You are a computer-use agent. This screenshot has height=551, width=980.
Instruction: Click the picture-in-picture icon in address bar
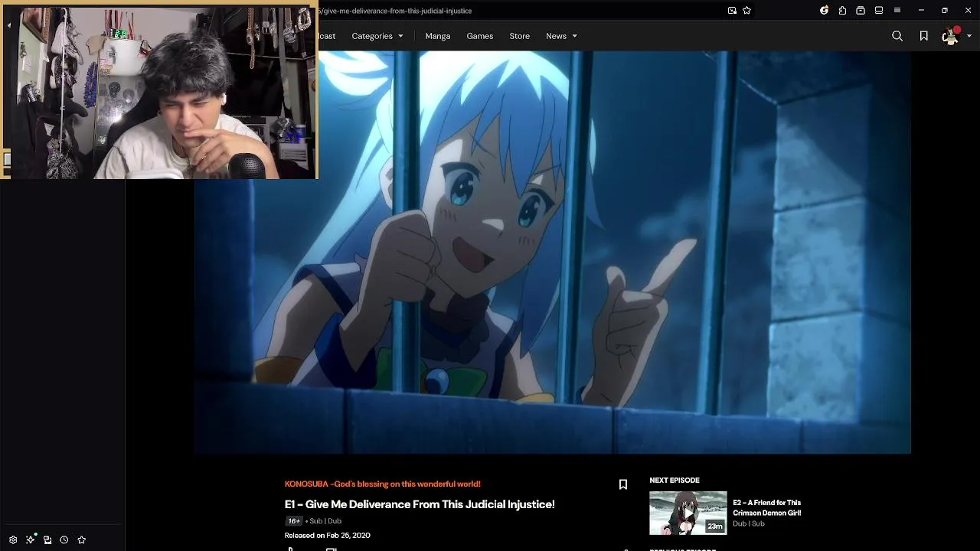pyautogui.click(x=732, y=11)
